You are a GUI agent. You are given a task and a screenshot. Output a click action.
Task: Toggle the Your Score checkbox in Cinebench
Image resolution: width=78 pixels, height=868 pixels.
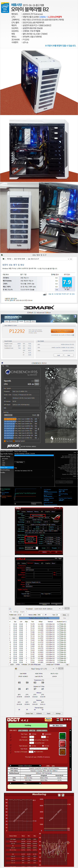point(5,441)
